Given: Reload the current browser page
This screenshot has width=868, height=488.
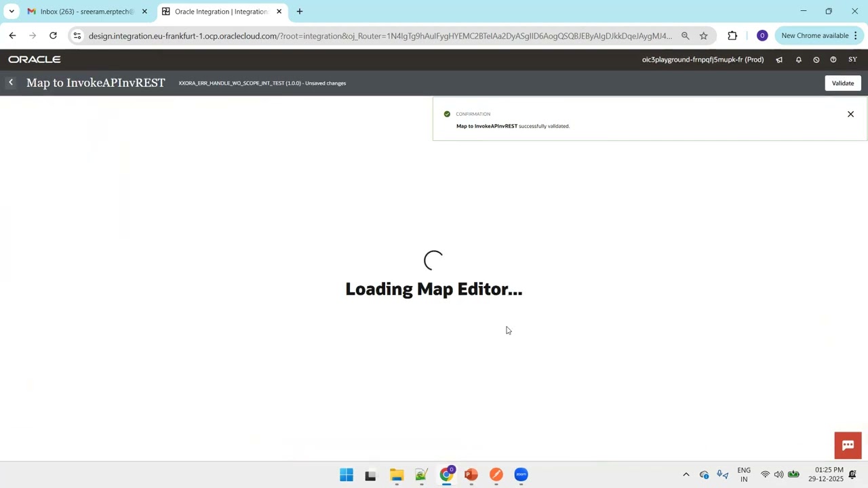Looking at the screenshot, I should 53,36.
